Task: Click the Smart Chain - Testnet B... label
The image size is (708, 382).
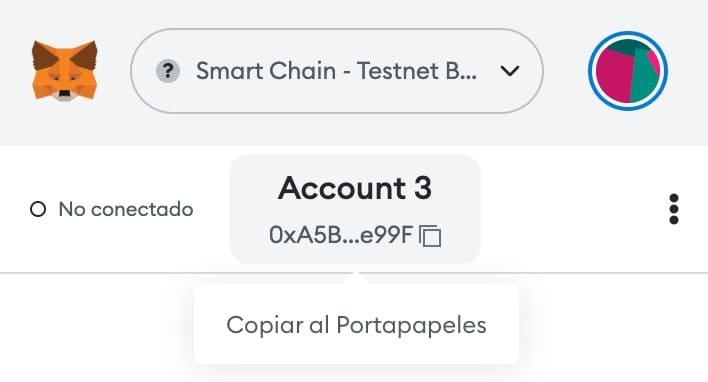Action: [x=336, y=71]
